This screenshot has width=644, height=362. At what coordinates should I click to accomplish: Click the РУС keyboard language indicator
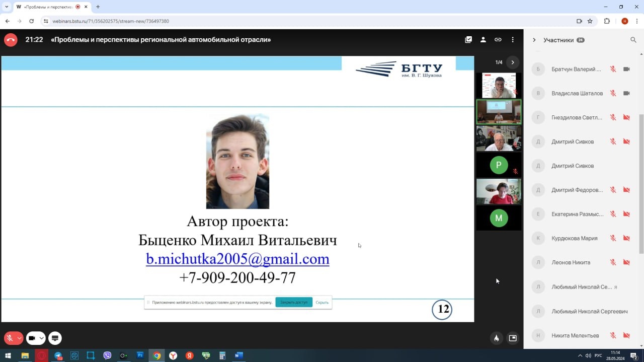coord(598,355)
